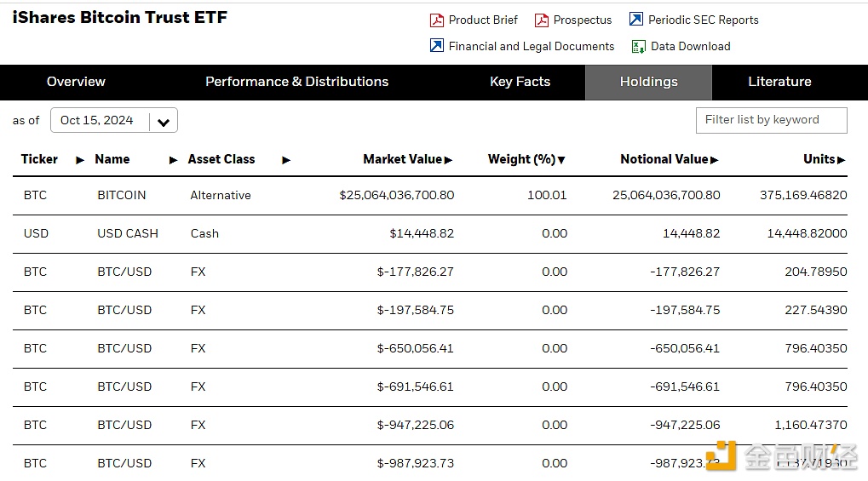The image size is (868, 481).
Task: Click the date dropdown chevron arrow
Action: tap(164, 123)
